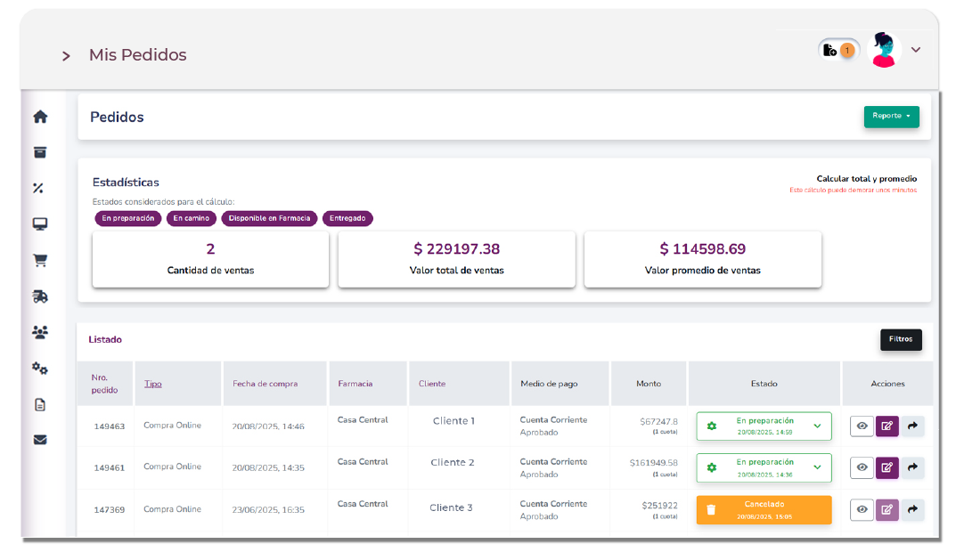The width and height of the screenshot is (956, 560).
Task: Click "Calcular total y promedio" link
Action: coord(866,179)
